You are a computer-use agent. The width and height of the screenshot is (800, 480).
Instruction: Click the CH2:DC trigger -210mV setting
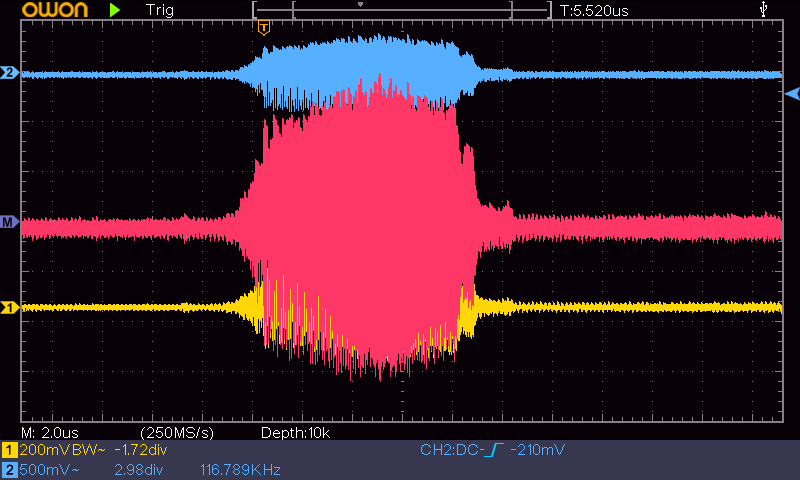492,451
